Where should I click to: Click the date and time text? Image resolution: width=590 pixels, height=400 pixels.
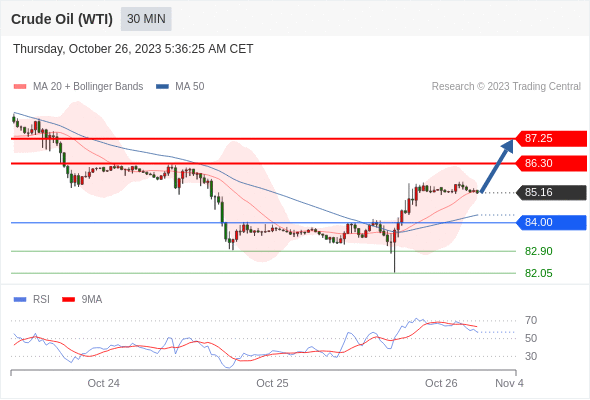[133, 49]
